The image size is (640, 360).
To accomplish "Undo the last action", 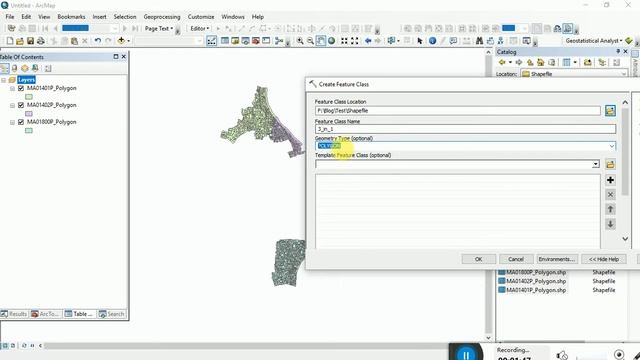I will pyautogui.click(x=98, y=41).
